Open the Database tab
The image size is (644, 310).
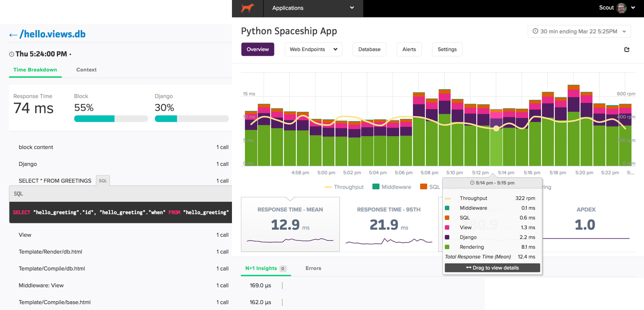pos(369,49)
